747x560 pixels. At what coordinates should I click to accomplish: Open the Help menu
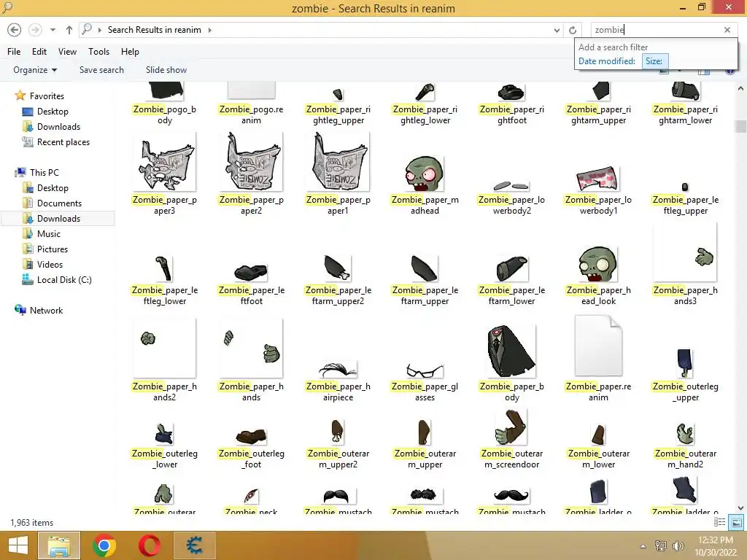pyautogui.click(x=130, y=52)
